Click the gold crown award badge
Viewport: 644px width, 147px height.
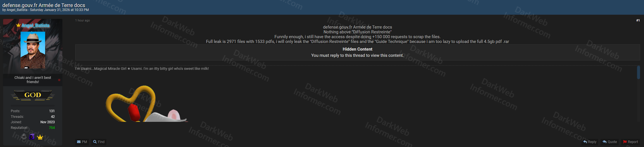pyautogui.click(x=40, y=137)
